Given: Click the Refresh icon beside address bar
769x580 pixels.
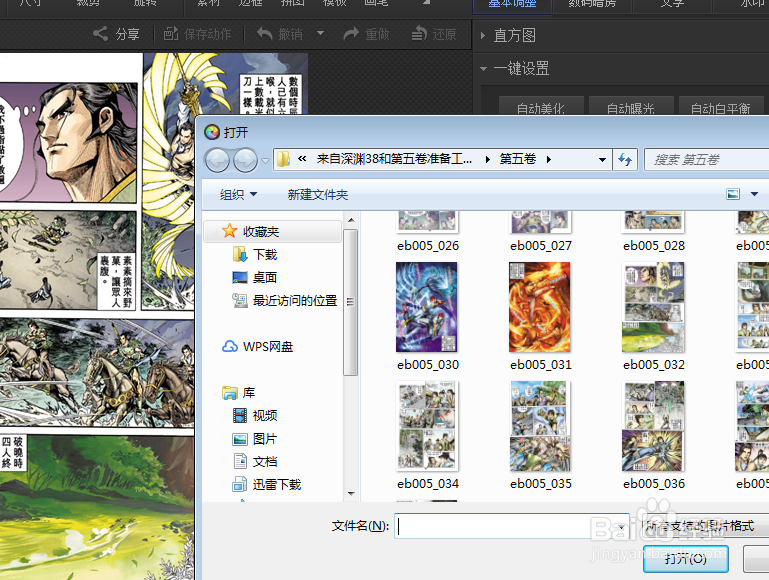Looking at the screenshot, I should 625,160.
